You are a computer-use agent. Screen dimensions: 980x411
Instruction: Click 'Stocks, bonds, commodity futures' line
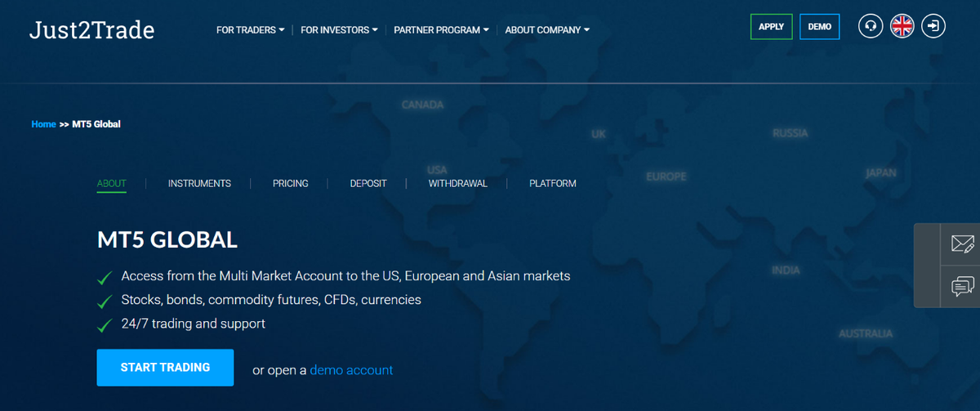271,300
